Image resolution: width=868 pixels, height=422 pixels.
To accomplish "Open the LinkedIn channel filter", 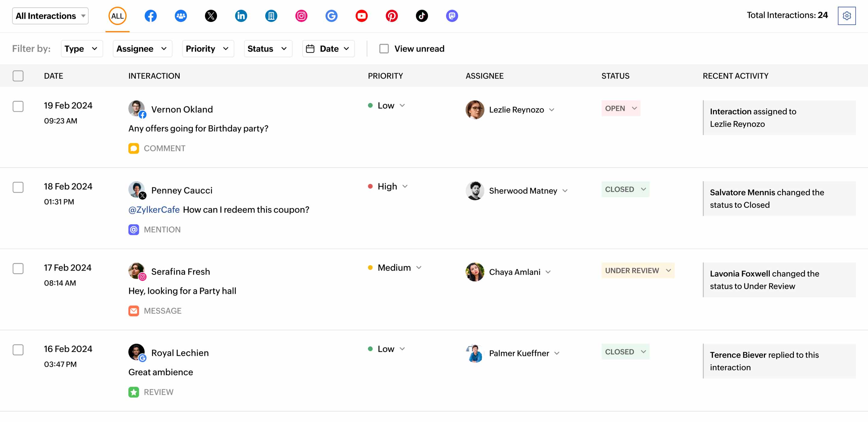I will 241,16.
